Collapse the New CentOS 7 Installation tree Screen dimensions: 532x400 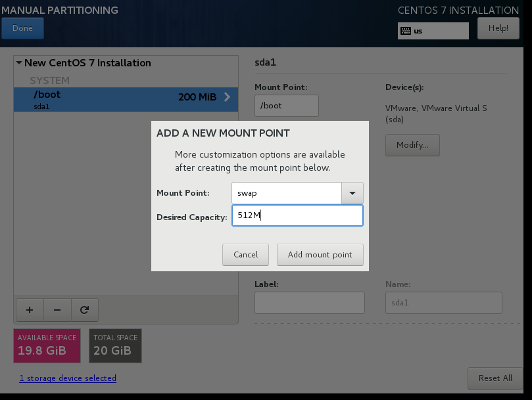click(x=19, y=62)
